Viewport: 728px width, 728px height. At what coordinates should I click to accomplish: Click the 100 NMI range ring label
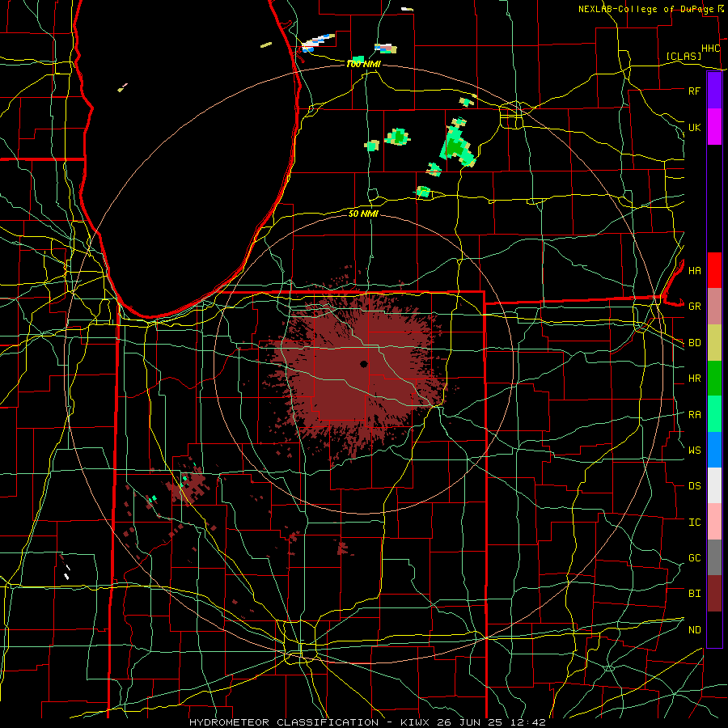tap(363, 64)
